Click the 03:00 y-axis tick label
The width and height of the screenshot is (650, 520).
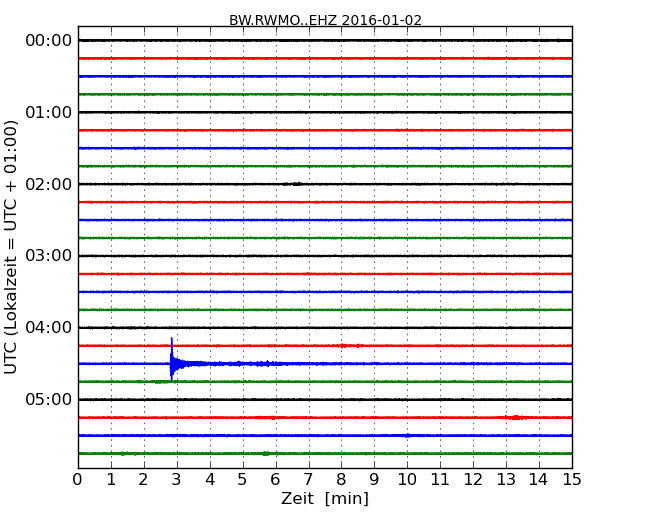coord(49,256)
